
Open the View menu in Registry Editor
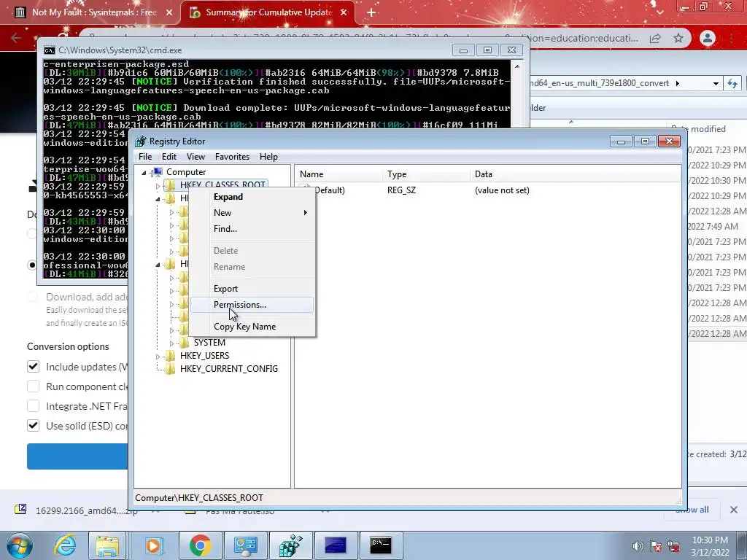click(x=196, y=157)
